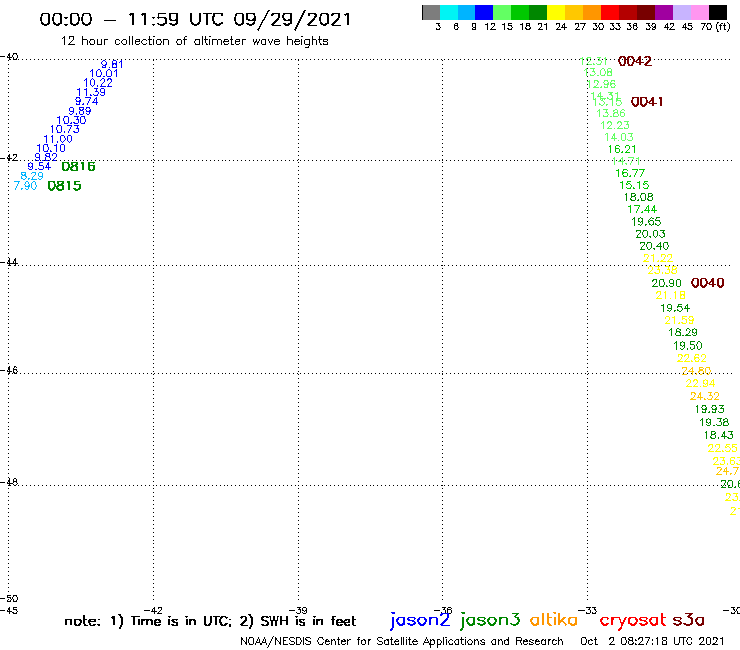Click the value "20.40"

[x=654, y=246]
